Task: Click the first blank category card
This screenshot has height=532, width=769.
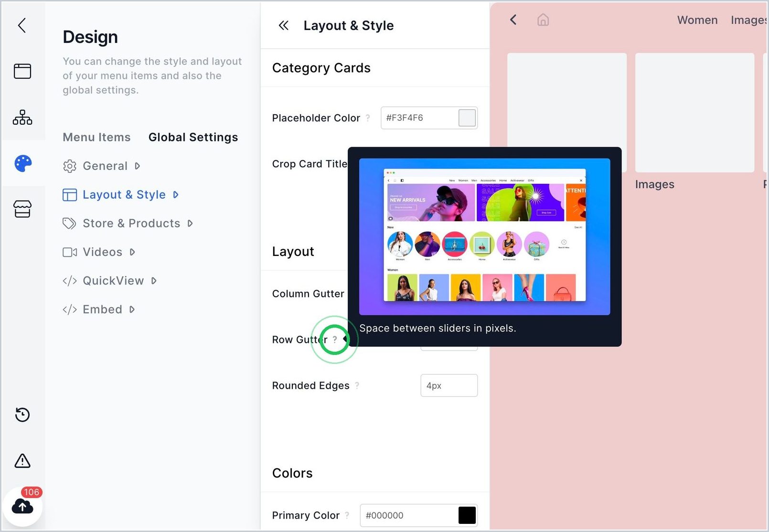Action: (x=567, y=101)
